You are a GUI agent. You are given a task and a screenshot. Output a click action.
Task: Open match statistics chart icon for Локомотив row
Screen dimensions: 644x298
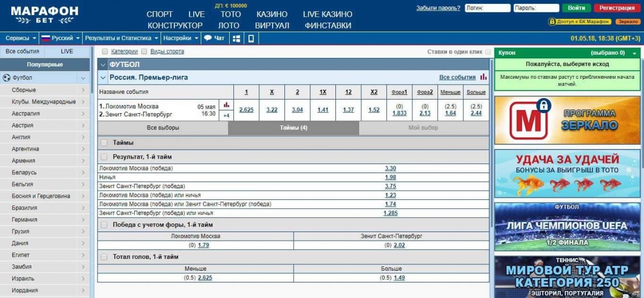pyautogui.click(x=226, y=105)
